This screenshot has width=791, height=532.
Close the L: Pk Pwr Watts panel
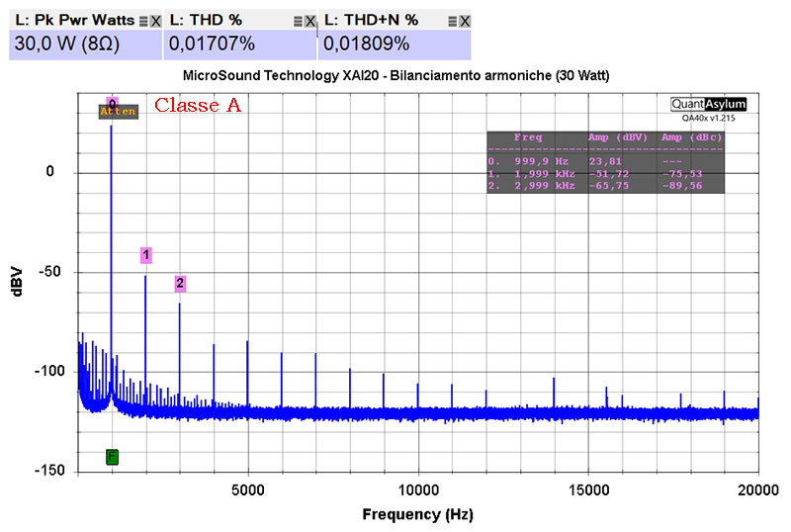point(156,21)
